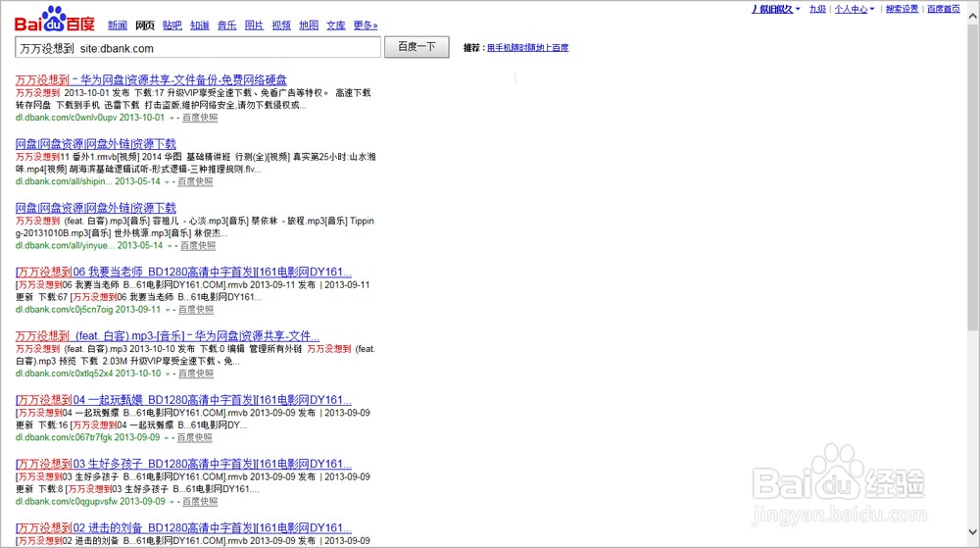980x548 pixels.
Task: Expand arrow beside dl.dbank.com/all/shipin... 2013-05-14
Action: (167, 181)
